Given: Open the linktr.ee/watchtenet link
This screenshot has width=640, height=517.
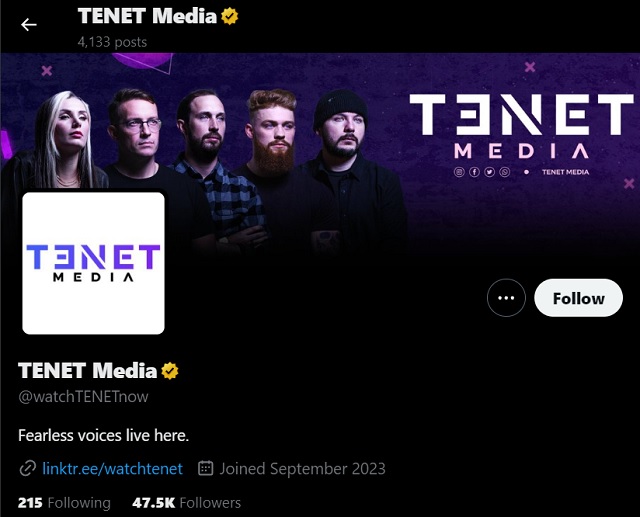Looking at the screenshot, I should 112,468.
